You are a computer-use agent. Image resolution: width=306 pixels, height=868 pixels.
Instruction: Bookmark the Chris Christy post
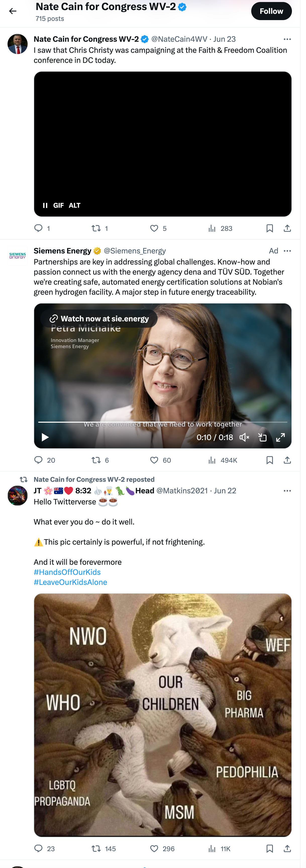pos(269,229)
